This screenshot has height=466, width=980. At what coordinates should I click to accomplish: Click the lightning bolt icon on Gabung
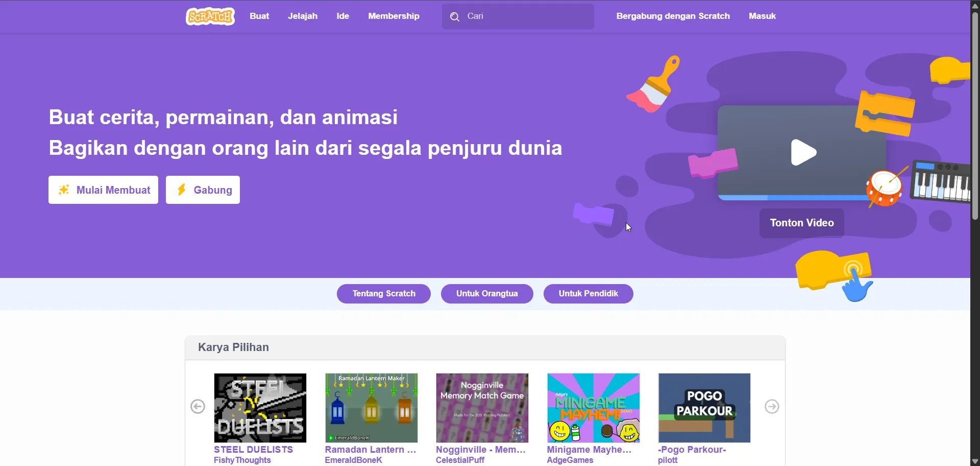181,190
